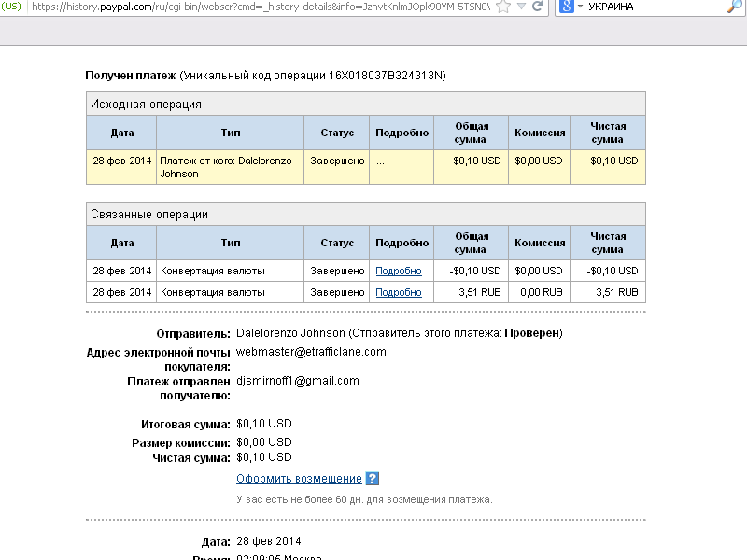Viewport: 747px width, 560px height.
Task: Bookmark page with the star icon
Action: pyautogui.click(x=503, y=7)
